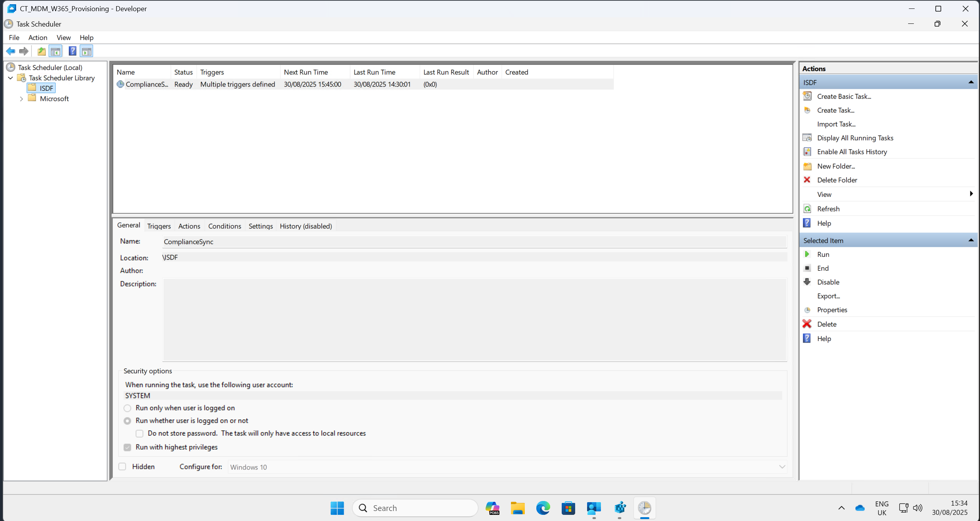The image size is (980, 521).
Task: Click the Up One Level folder icon
Action: point(42,51)
